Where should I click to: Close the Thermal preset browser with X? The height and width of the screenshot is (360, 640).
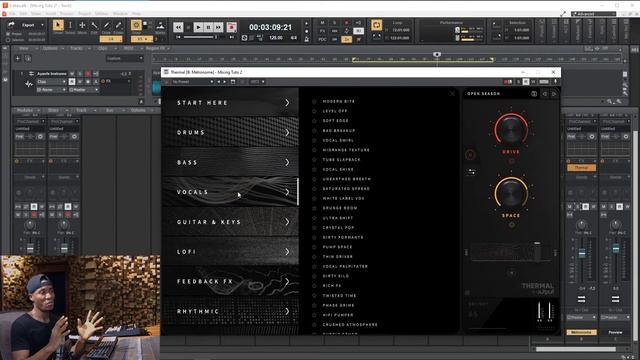452,94
